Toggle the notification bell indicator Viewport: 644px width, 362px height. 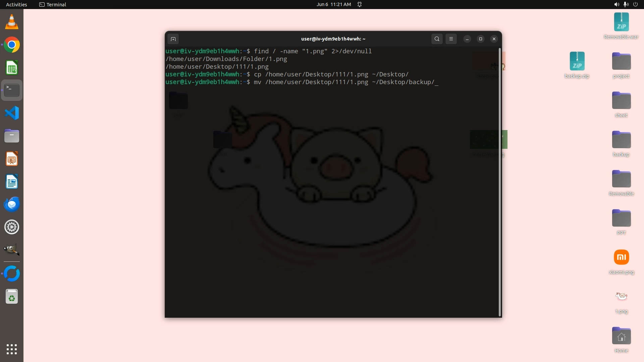coord(360,4)
